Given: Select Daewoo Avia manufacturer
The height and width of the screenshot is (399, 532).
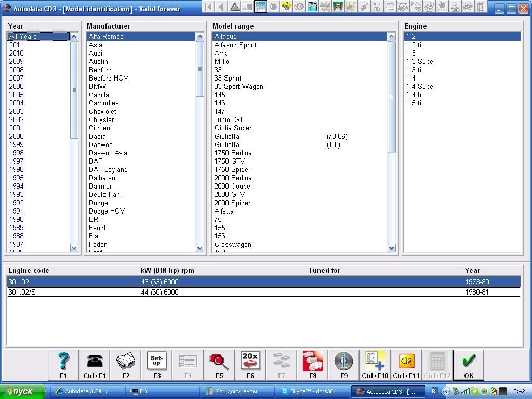Looking at the screenshot, I should tap(141, 153).
